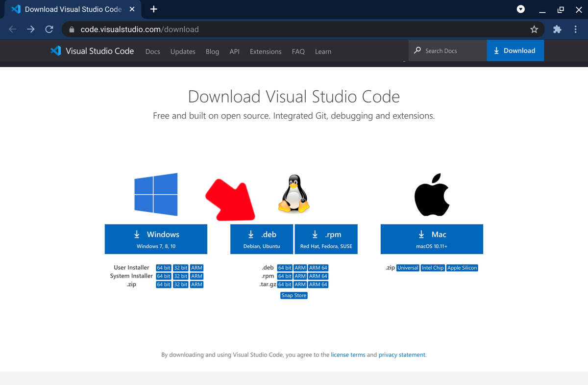This screenshot has height=385, width=588.
Task: Click the Download Visual Studio Code heading
Action: [294, 96]
